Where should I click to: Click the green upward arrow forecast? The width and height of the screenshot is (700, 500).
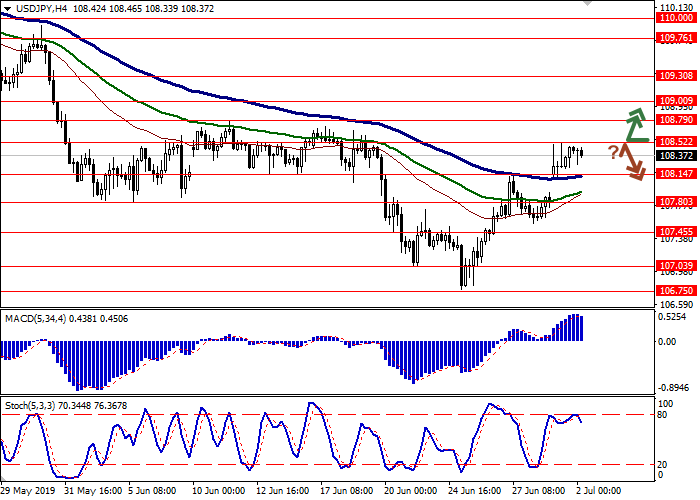633,124
